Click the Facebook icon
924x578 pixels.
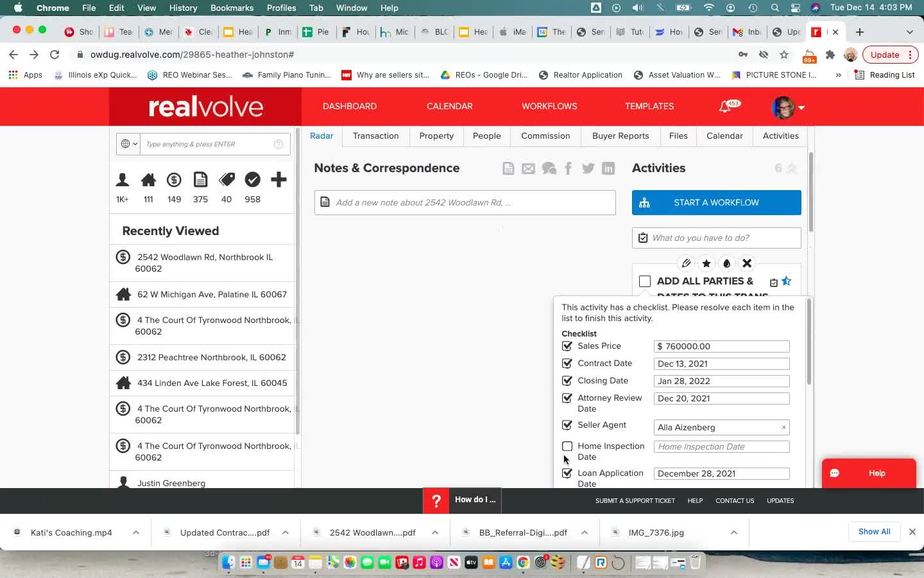pos(568,168)
